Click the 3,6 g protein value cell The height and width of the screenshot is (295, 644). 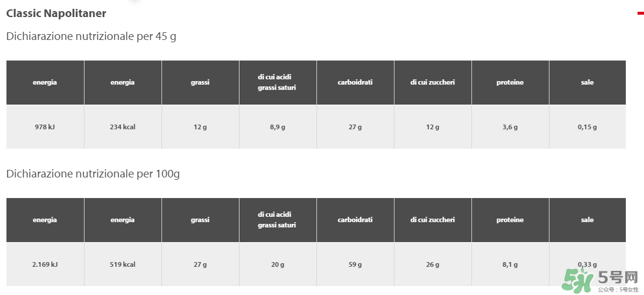tap(510, 127)
